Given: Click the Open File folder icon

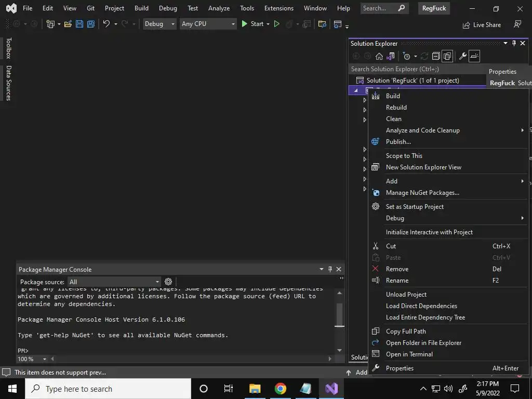Looking at the screenshot, I should click(68, 24).
